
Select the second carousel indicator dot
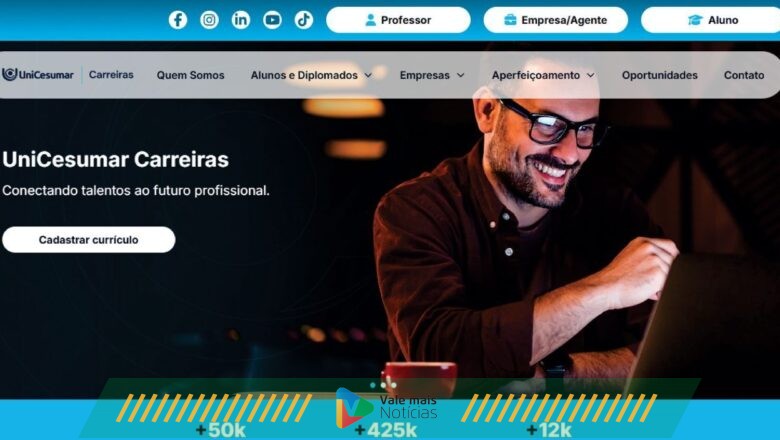(x=383, y=385)
